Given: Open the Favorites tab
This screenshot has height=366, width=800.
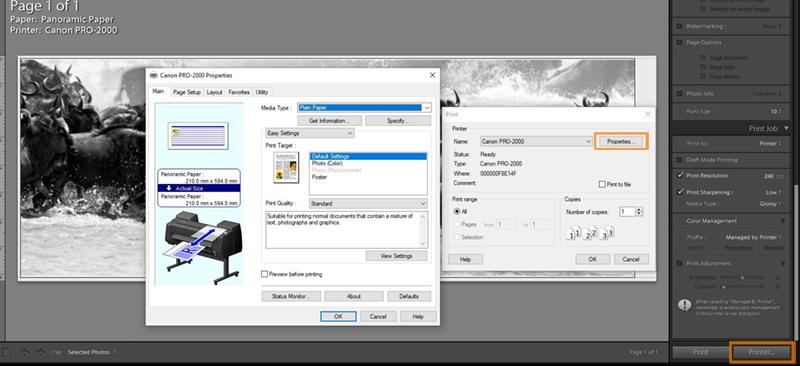Looking at the screenshot, I should [x=239, y=92].
